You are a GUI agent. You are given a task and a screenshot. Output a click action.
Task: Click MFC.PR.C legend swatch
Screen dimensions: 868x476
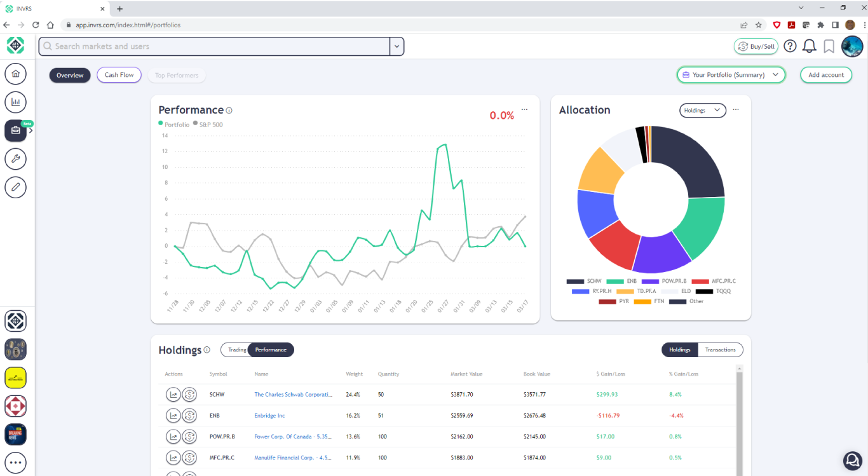tap(700, 281)
